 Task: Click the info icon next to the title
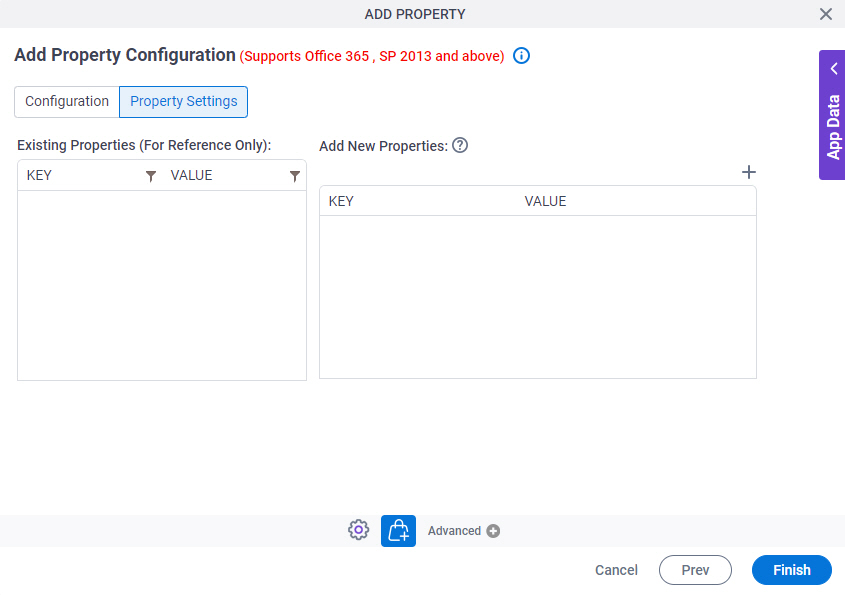521,56
